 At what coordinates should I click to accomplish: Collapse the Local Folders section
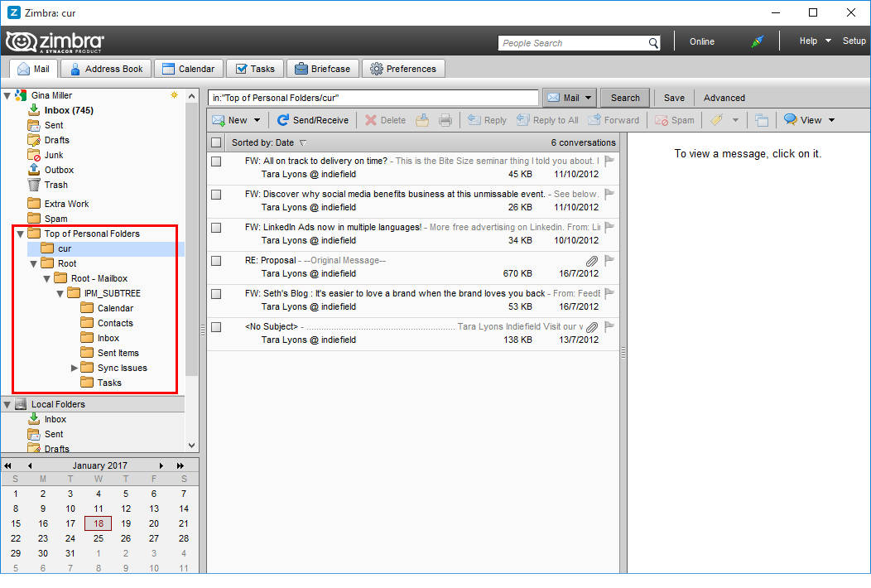coord(7,405)
